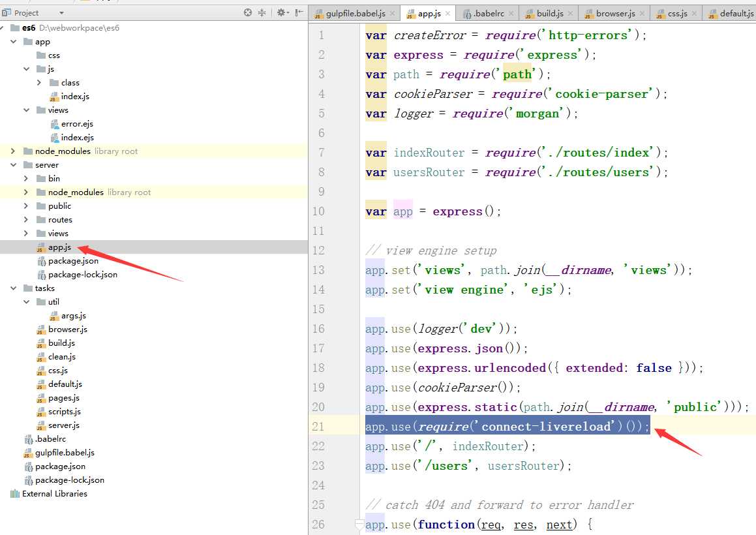Hide the Project tool window
The width and height of the screenshot is (756, 535).
pos(299,12)
